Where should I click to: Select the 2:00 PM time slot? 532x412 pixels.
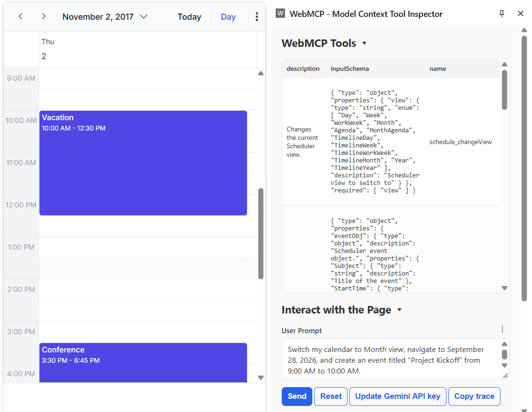(147, 290)
